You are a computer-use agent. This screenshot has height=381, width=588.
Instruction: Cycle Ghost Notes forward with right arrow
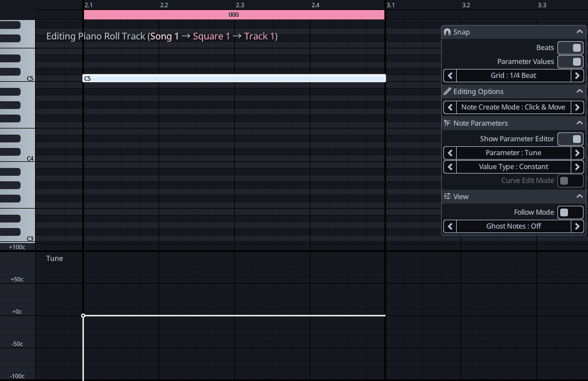(577, 226)
